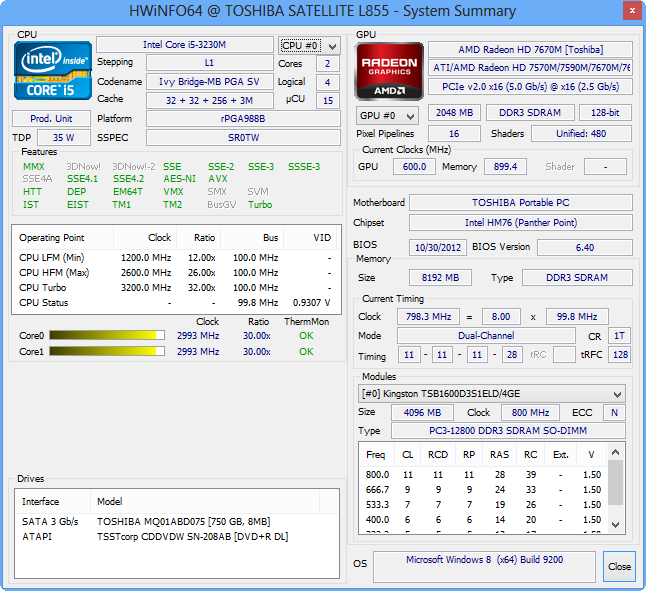
Task: Select the 666.7 frequency timing row
Action: tap(484, 490)
